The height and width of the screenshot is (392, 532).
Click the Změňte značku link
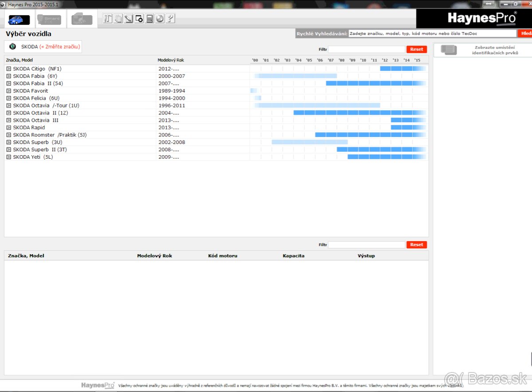point(60,47)
